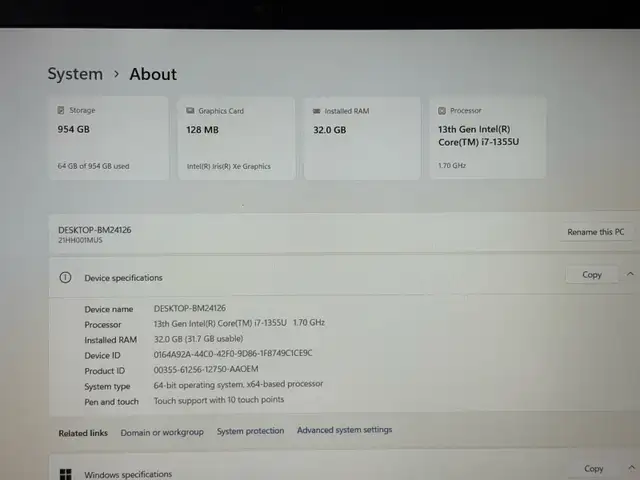Screen dimensions: 640x480
Task: Select the Product ID value 00355-61256-12750-AAOEM
Action: coord(206,369)
